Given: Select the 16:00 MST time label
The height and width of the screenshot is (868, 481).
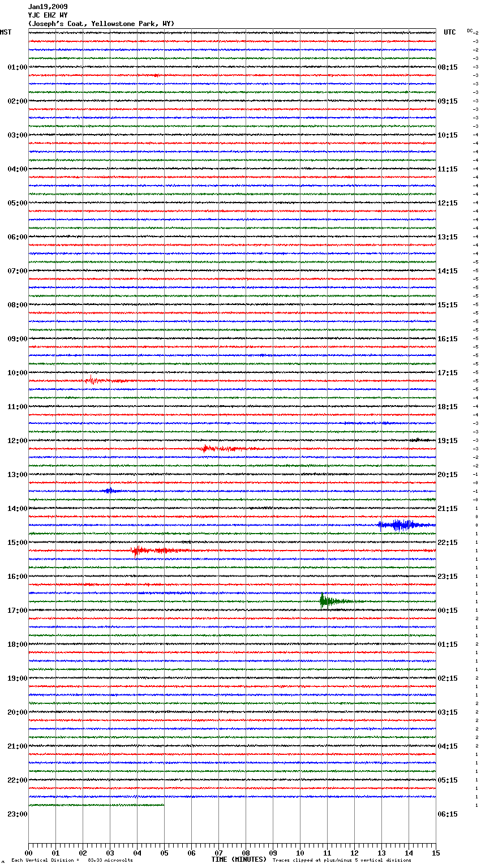Looking at the screenshot, I should click(17, 577).
